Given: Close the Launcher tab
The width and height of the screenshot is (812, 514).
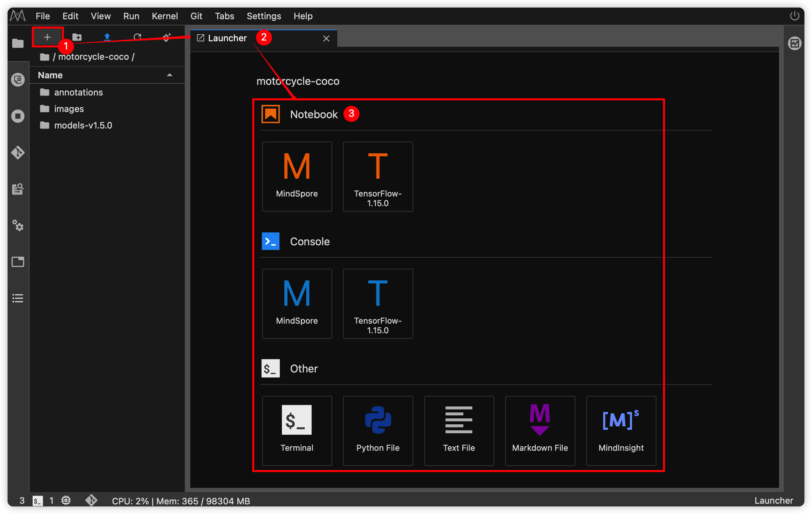Looking at the screenshot, I should click(x=326, y=38).
